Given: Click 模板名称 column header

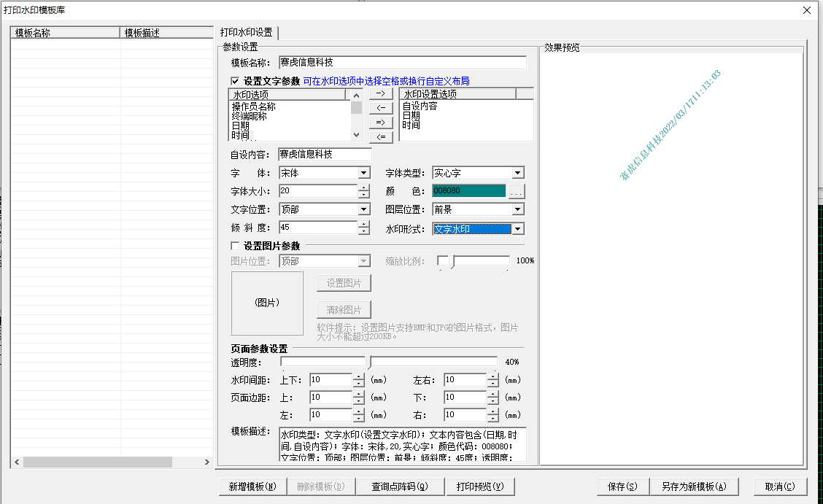Looking at the screenshot, I should [65, 33].
